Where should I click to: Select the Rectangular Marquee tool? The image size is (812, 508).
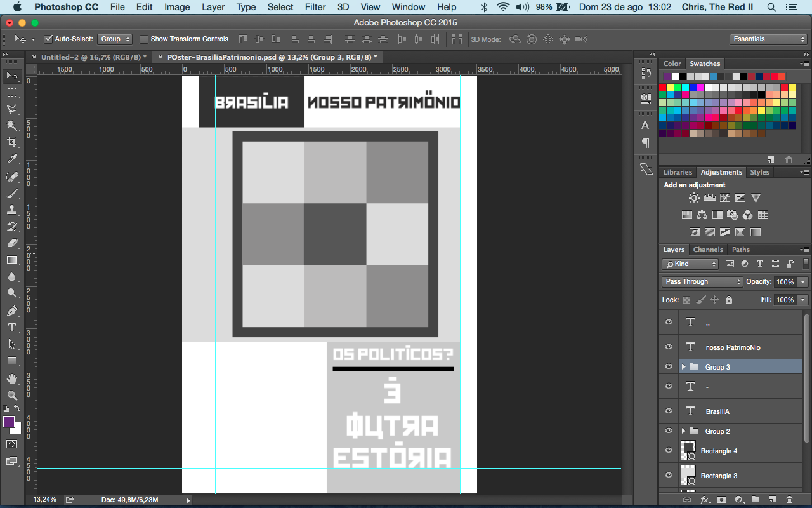12,93
